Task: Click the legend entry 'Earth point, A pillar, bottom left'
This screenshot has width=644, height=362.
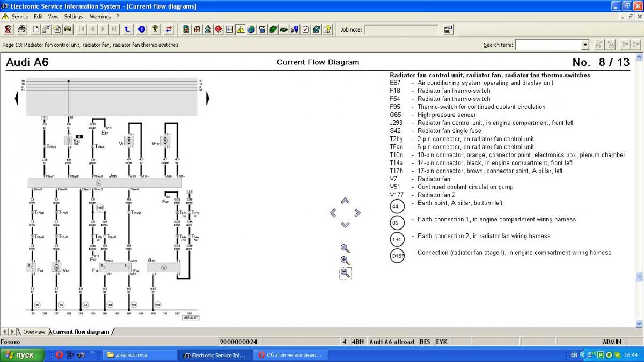Action: point(460,203)
